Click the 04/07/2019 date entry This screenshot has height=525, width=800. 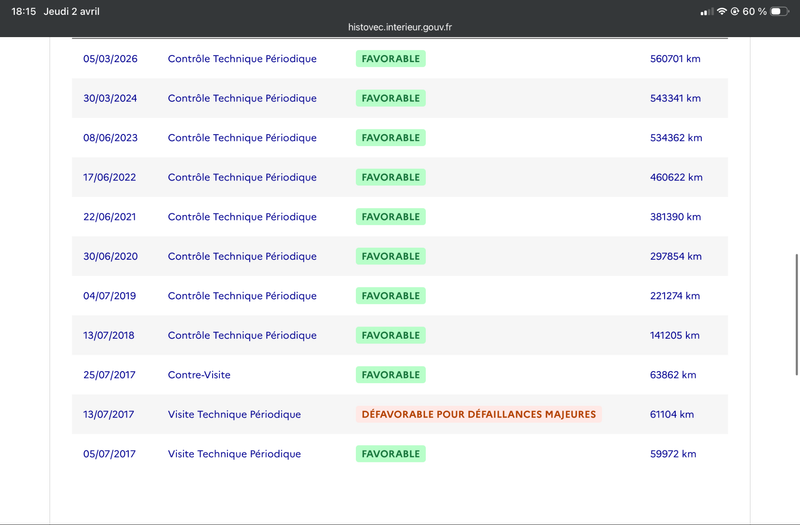(110, 296)
